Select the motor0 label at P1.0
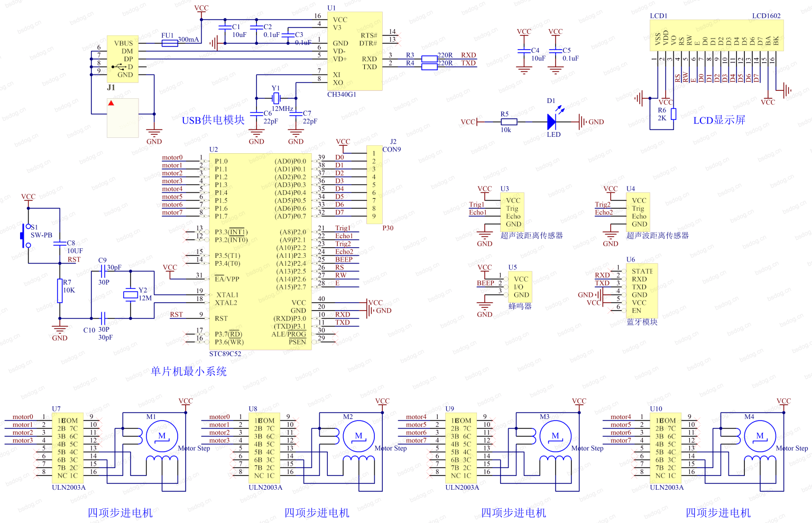Image resolution: width=812 pixels, height=523 pixels. pos(172,157)
